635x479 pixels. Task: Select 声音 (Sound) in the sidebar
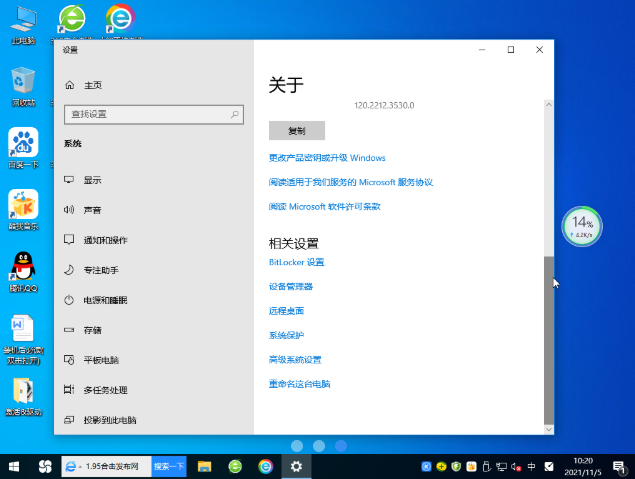coord(92,210)
